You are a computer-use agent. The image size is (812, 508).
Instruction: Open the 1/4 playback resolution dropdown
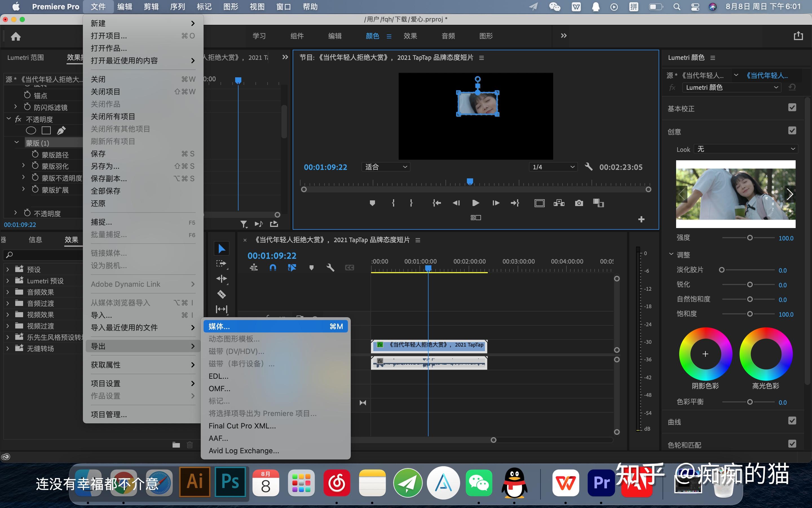553,167
